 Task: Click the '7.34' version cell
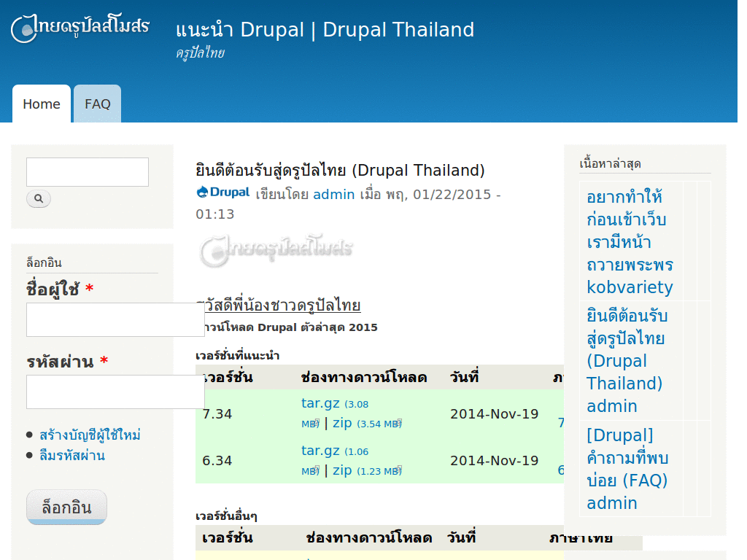pyautogui.click(x=217, y=414)
